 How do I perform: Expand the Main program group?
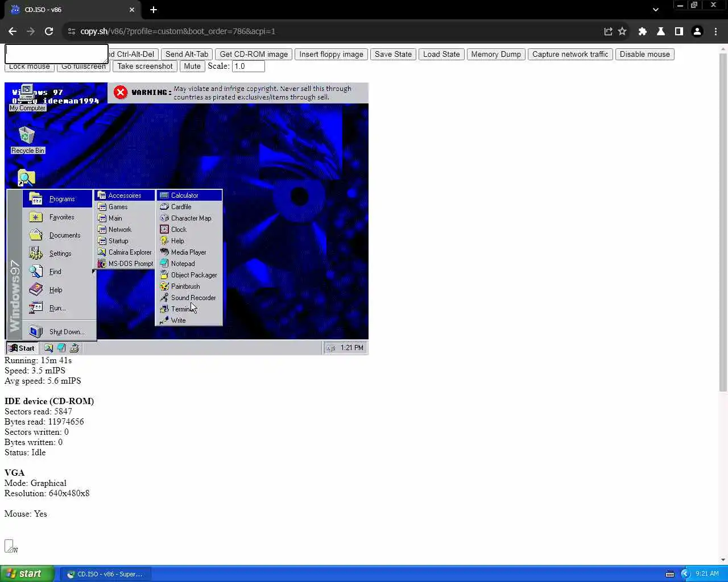click(x=125, y=218)
